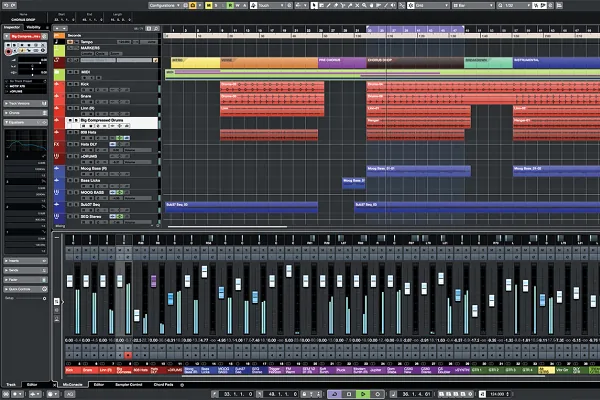This screenshot has width=600, height=400.
Task: Open the Track tab at bottom left
Action: pos(11,385)
